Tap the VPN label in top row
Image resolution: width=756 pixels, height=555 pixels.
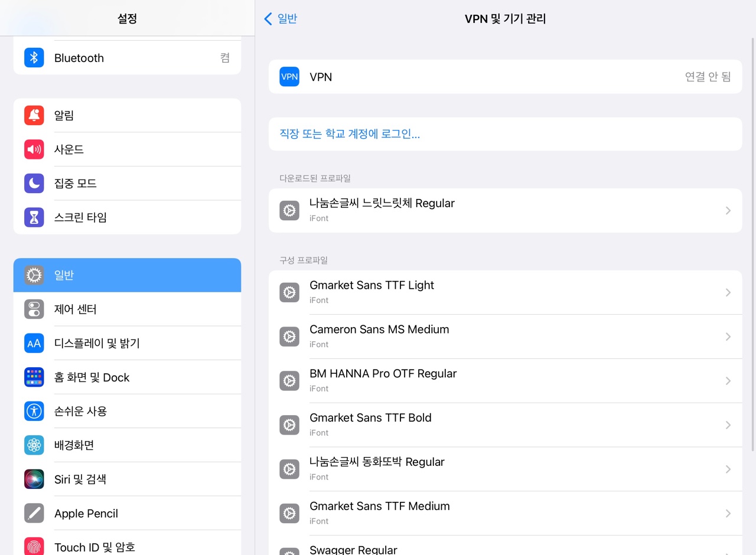pyautogui.click(x=321, y=77)
